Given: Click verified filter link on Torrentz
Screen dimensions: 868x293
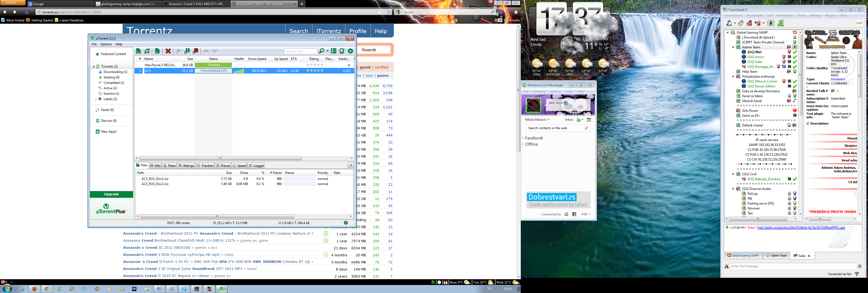Looking at the screenshot, I should (x=381, y=68).
